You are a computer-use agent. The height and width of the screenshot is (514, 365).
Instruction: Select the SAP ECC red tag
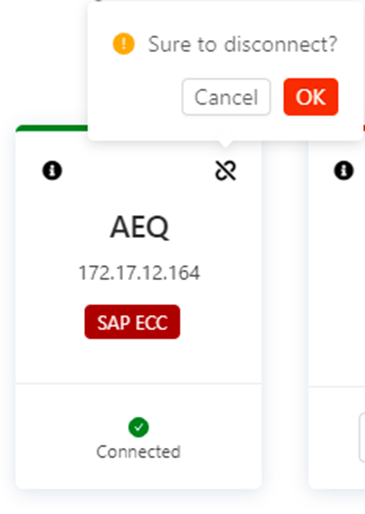pyautogui.click(x=132, y=322)
